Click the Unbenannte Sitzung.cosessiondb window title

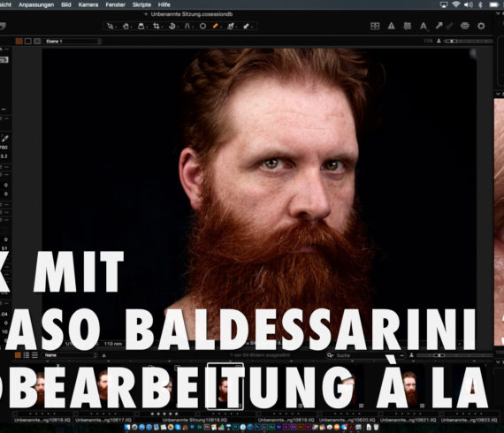pos(192,14)
